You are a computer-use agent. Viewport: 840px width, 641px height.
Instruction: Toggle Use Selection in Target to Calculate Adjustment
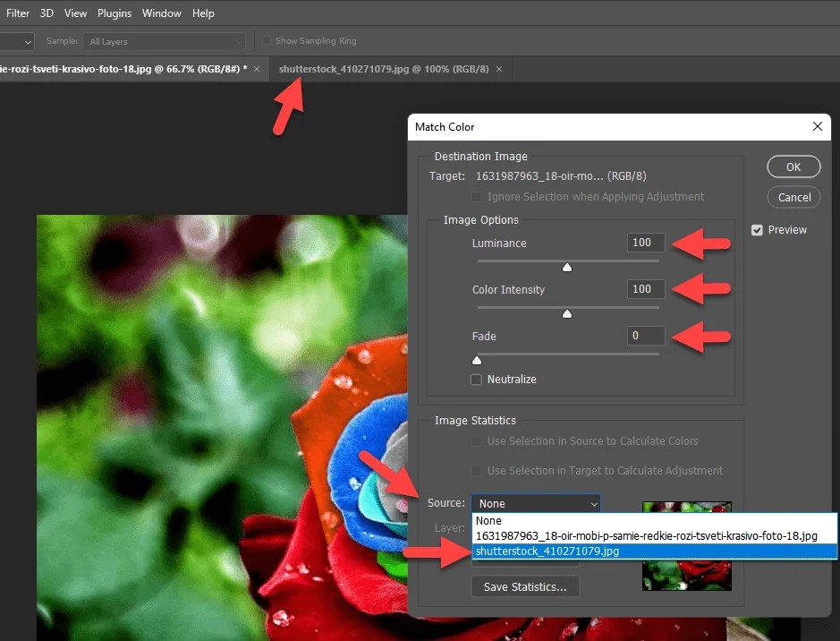pos(476,471)
